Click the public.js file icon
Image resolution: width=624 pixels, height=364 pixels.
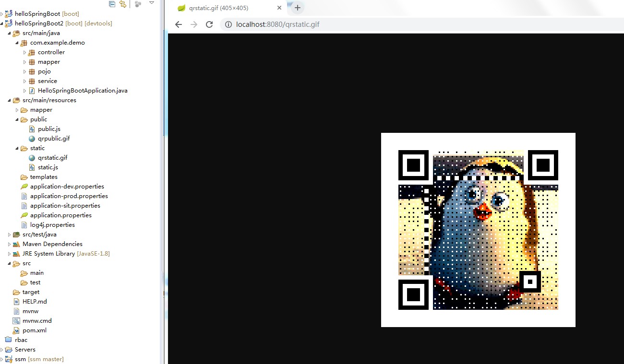click(x=32, y=129)
